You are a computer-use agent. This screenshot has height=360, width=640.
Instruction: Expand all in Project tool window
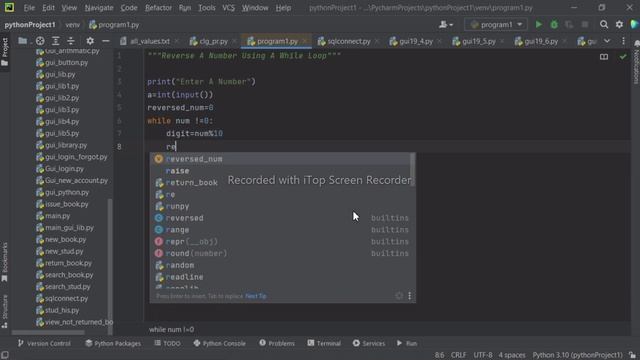(56, 41)
